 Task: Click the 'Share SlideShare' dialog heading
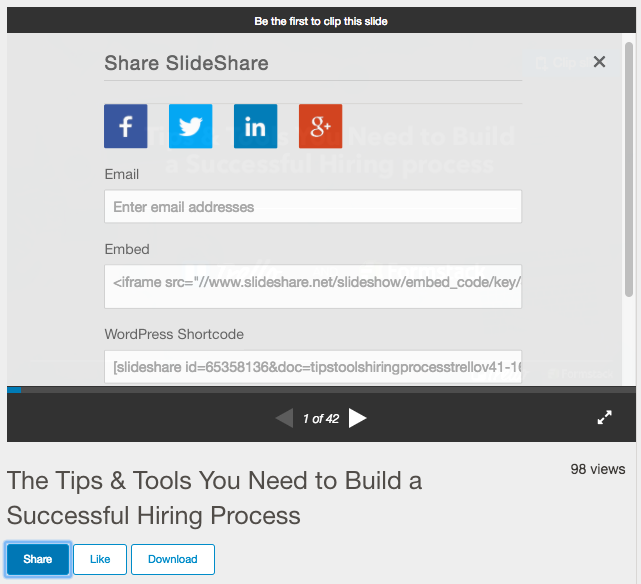click(186, 63)
